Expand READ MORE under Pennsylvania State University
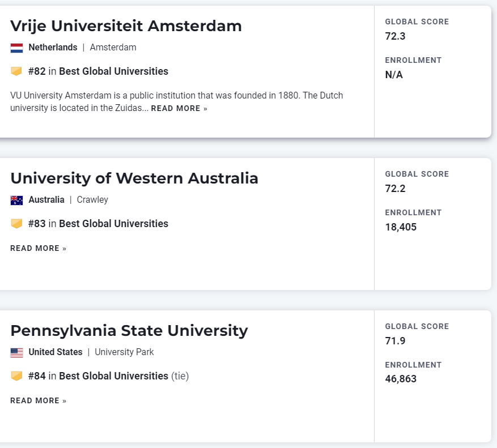Screen dimensions: 497x448 [x=38, y=400]
